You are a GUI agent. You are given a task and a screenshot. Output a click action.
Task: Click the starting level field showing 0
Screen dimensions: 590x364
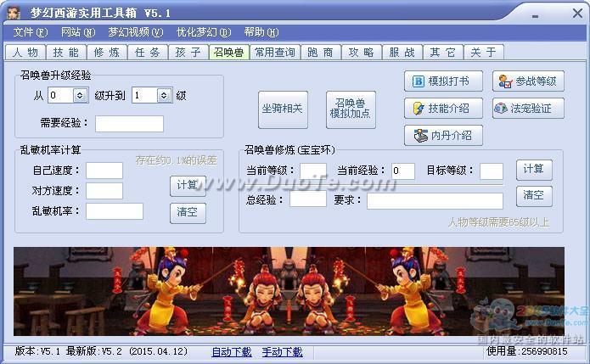[60, 96]
